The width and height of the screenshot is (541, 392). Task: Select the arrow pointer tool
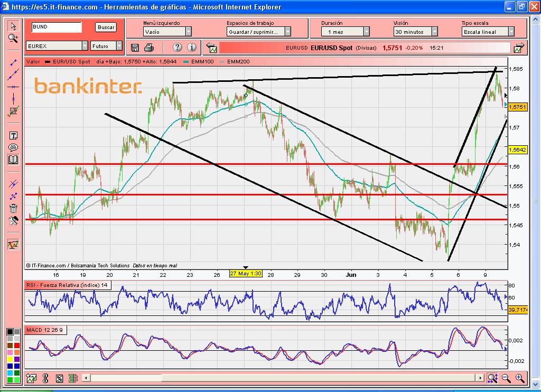[x=13, y=26]
